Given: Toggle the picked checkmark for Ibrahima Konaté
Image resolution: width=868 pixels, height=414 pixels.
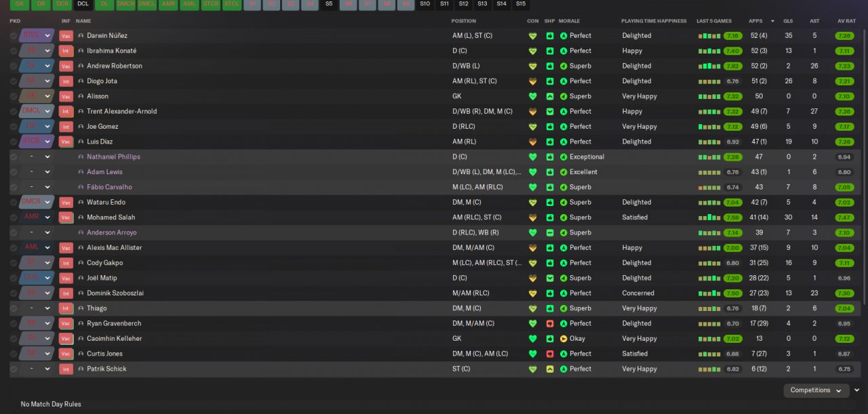Looking at the screenshot, I should [x=14, y=51].
